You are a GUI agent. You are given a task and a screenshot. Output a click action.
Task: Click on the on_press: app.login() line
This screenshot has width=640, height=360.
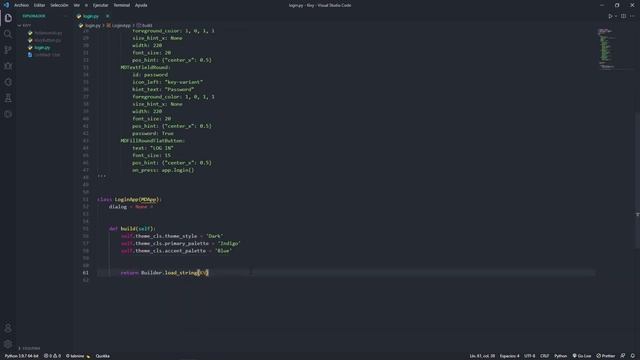click(x=163, y=170)
